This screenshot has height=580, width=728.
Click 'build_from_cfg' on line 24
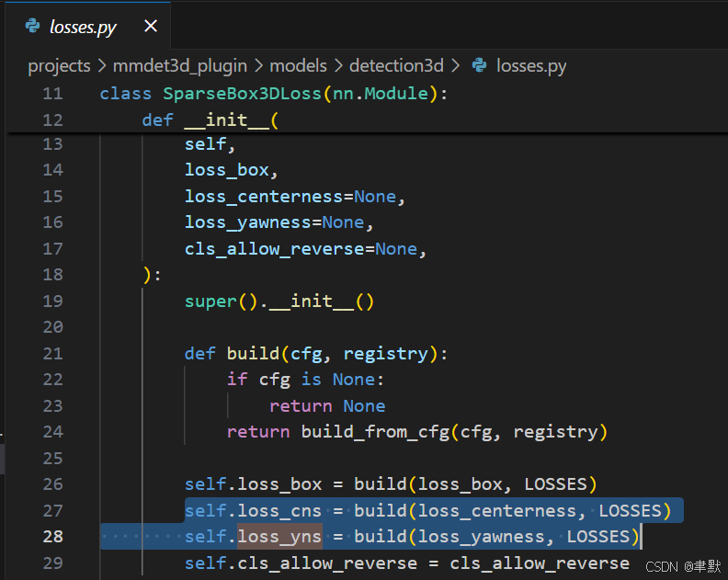pos(376,432)
